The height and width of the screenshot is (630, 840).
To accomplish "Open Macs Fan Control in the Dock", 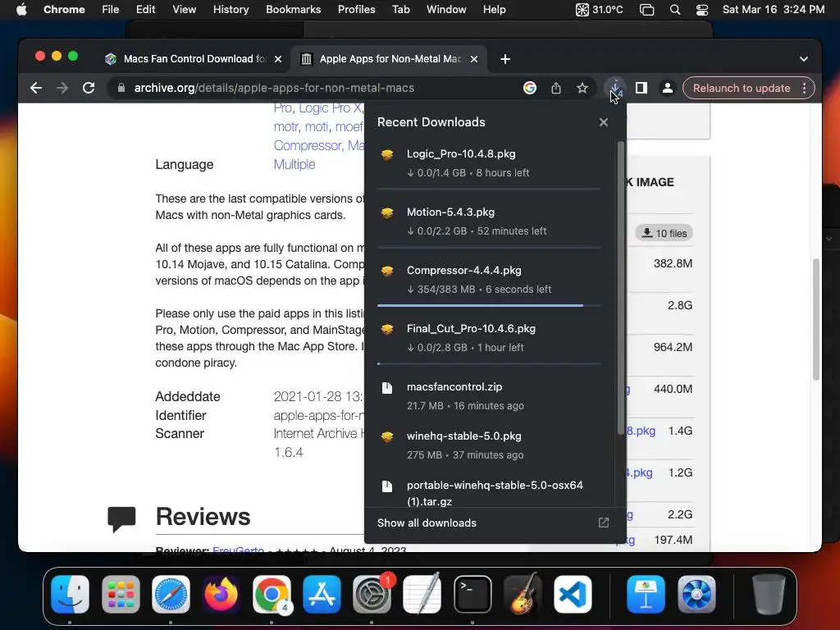I will pyautogui.click(x=696, y=595).
